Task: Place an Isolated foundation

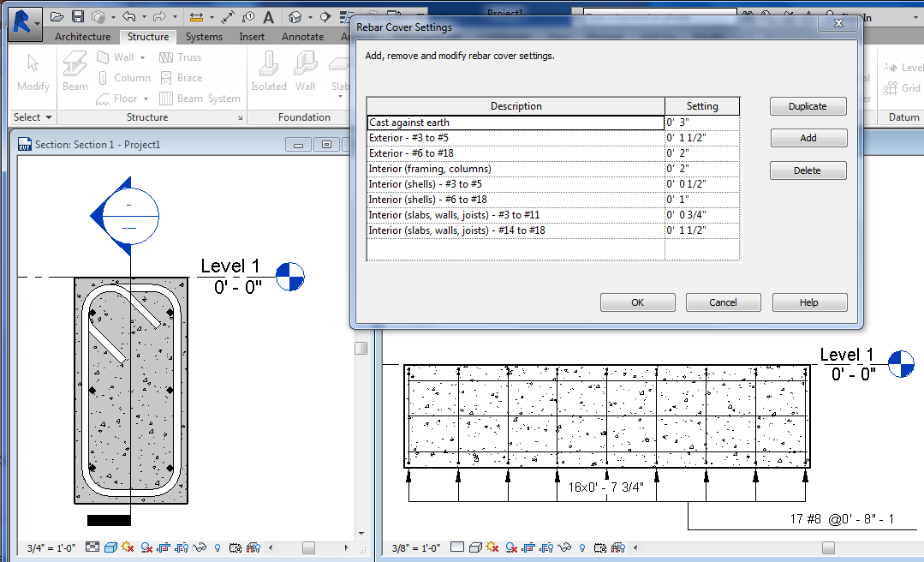Action: point(269,71)
